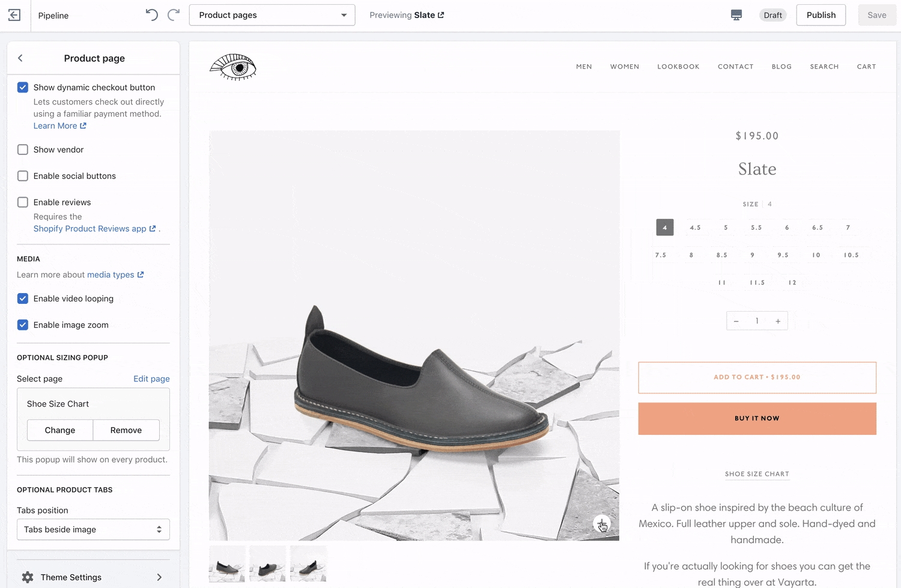This screenshot has height=588, width=901.
Task: Expand the Tabs position dropdown
Action: [x=93, y=530]
